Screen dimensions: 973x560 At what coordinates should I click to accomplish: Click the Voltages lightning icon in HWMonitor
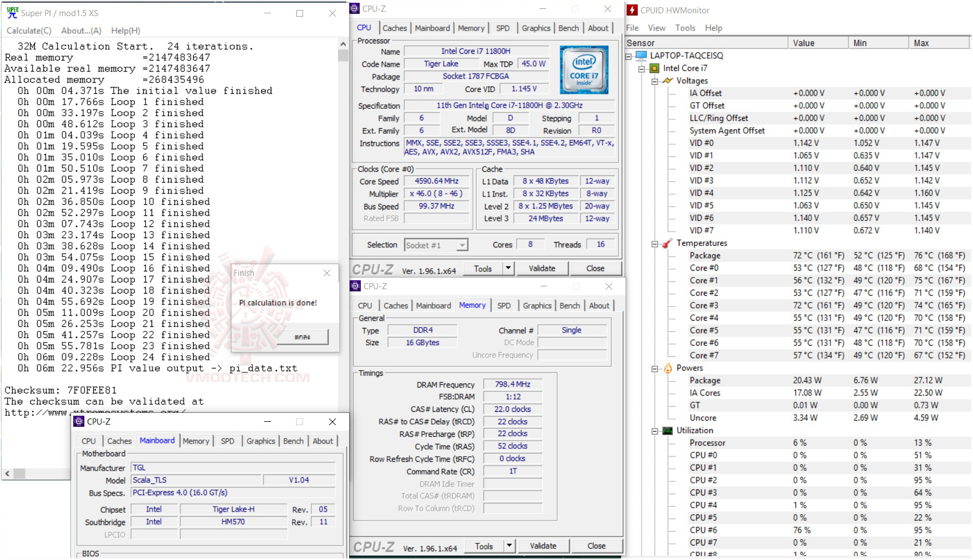coord(667,80)
